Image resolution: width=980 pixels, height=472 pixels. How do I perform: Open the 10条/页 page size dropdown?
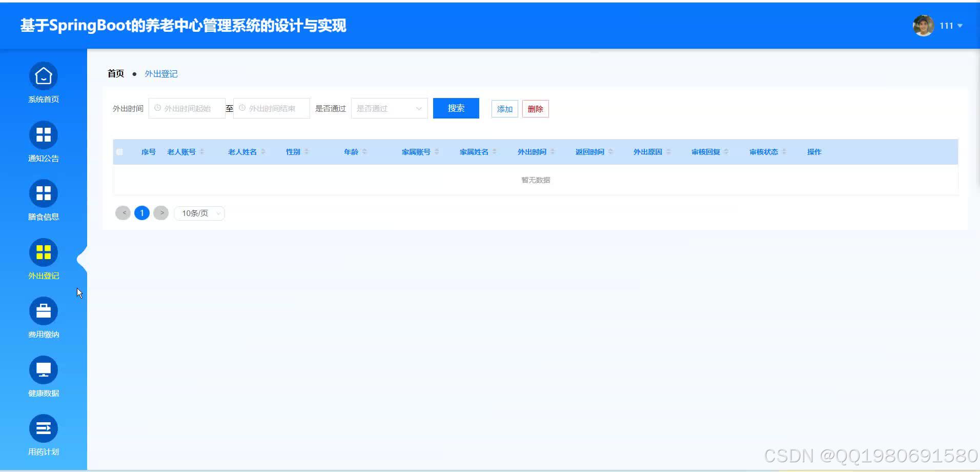point(199,213)
